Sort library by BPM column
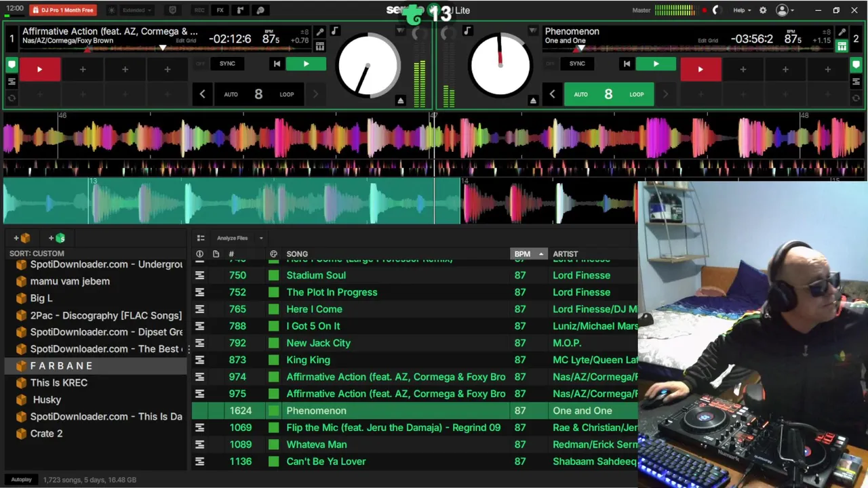 (x=528, y=254)
